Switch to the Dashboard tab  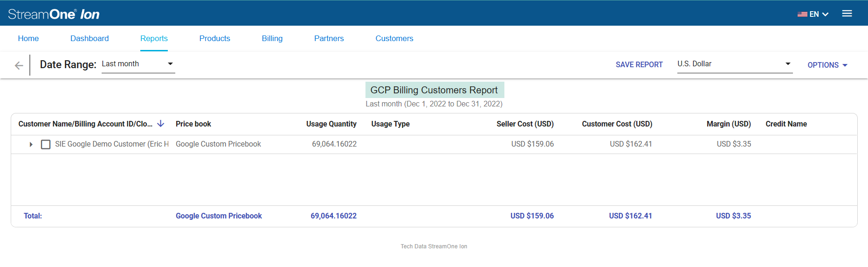coord(90,38)
